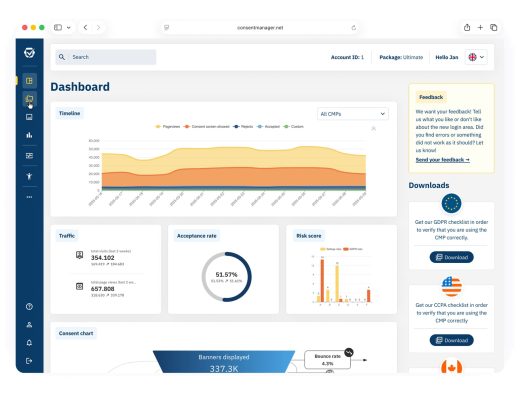The image size is (520, 397).
Task: Click the 354.102 total visits value
Action: pos(103,258)
